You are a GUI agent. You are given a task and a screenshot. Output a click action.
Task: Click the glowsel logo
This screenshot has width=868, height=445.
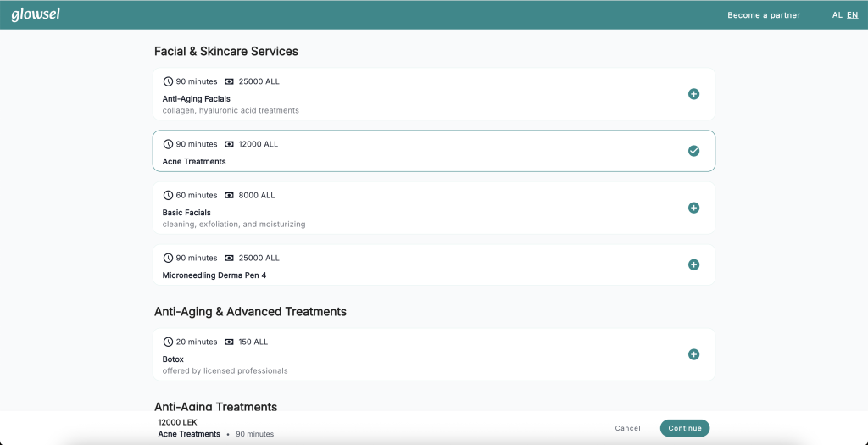point(36,15)
